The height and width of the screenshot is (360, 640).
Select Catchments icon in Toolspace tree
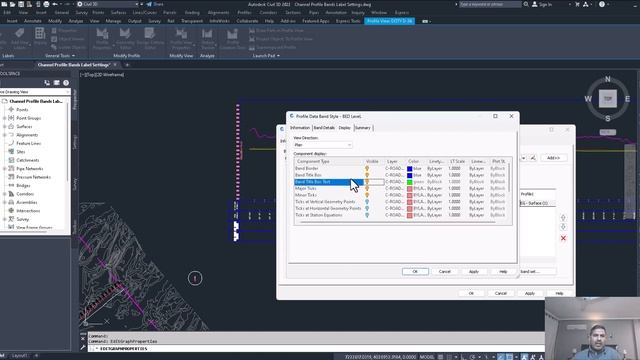[x=11, y=160]
